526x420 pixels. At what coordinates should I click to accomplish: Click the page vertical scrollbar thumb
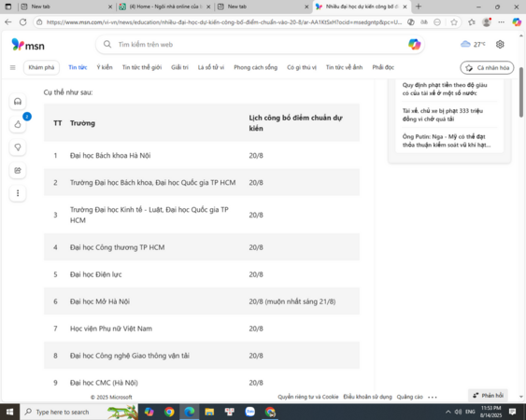pos(521,92)
